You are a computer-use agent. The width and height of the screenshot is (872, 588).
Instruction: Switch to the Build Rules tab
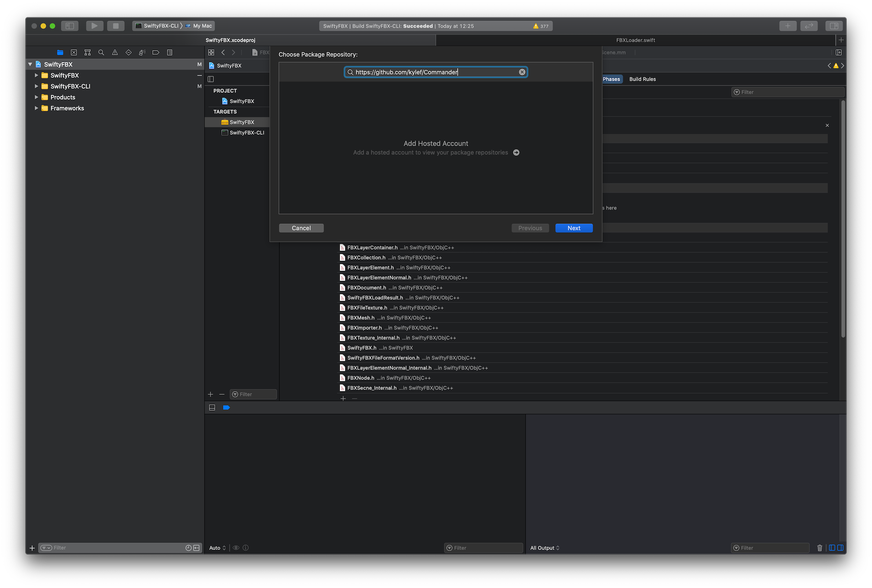[642, 79]
